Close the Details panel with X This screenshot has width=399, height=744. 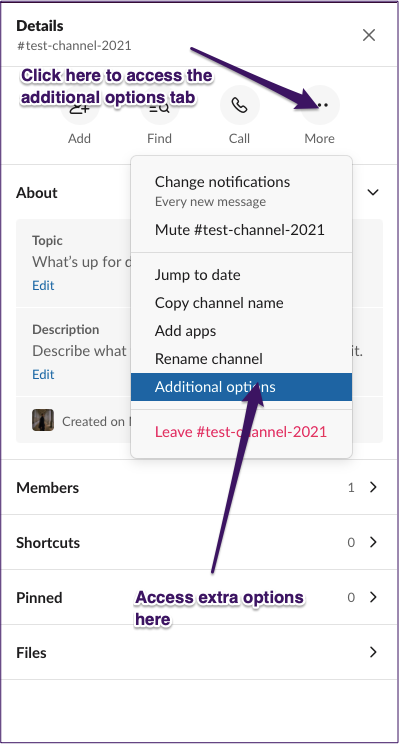click(369, 35)
